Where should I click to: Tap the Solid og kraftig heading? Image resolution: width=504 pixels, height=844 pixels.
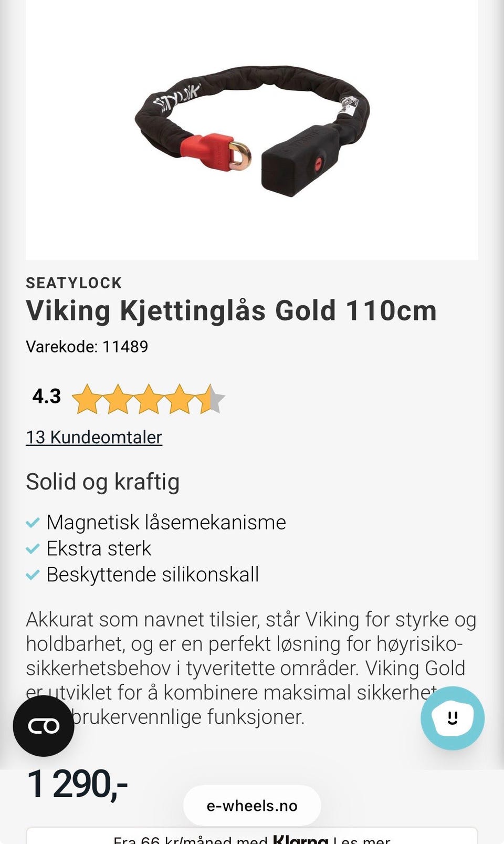(103, 482)
